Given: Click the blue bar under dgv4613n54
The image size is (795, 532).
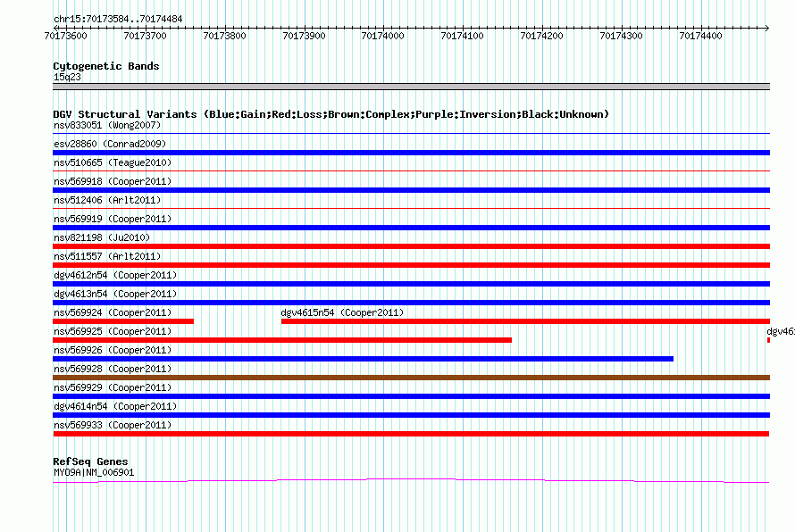Looking at the screenshot, I should tap(411, 303).
